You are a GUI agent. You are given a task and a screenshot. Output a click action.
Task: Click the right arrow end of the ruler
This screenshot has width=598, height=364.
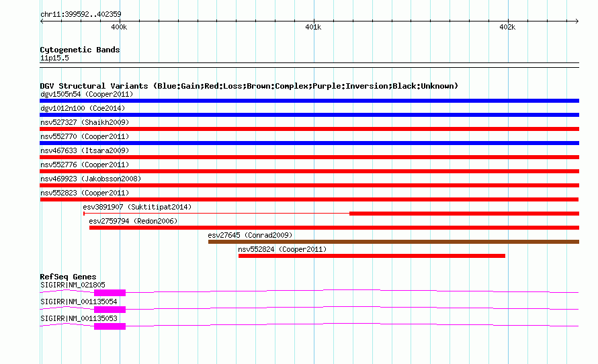[x=577, y=21]
